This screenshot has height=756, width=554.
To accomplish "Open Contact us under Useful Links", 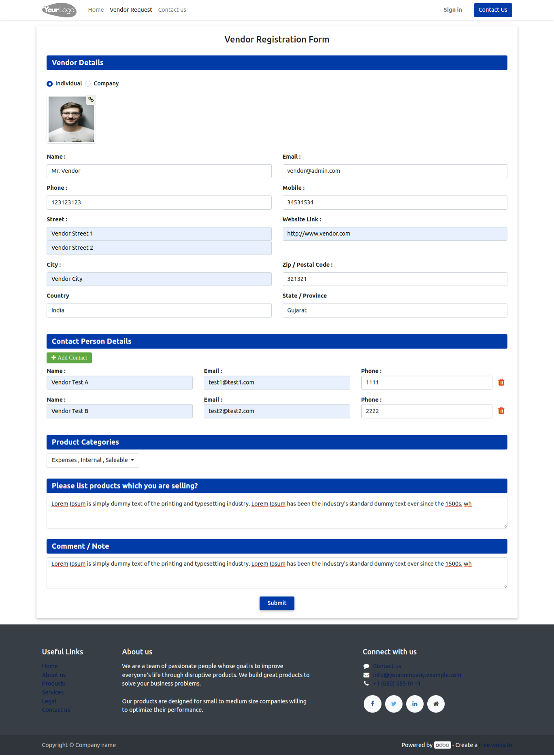I will (x=56, y=710).
